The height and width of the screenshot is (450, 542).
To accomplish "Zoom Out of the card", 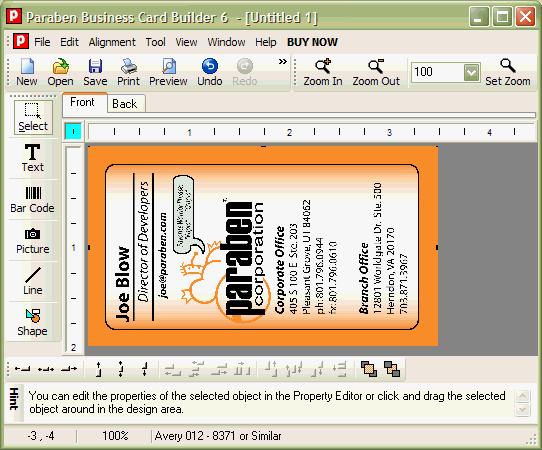I will point(376,72).
